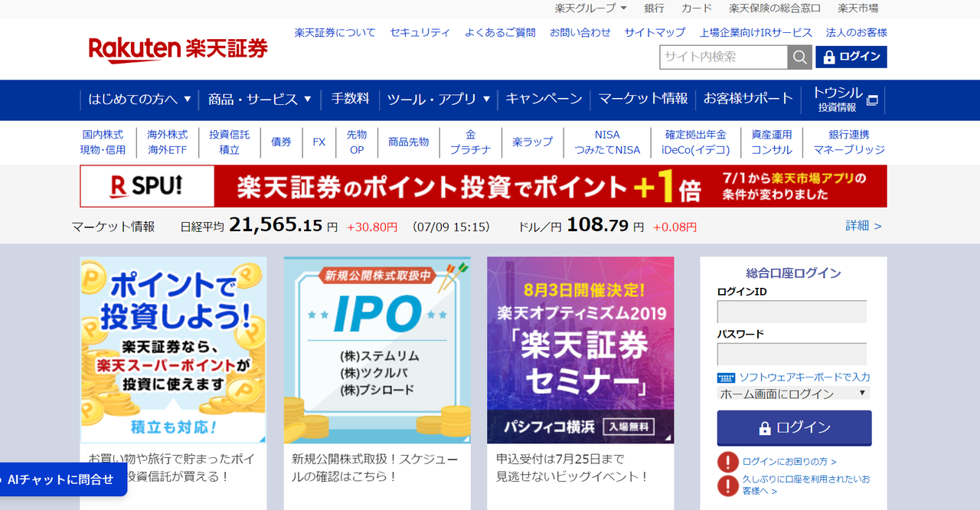The height and width of the screenshot is (510, 980).
Task: Click the SPU ポイント+1倍 banner
Action: [483, 186]
